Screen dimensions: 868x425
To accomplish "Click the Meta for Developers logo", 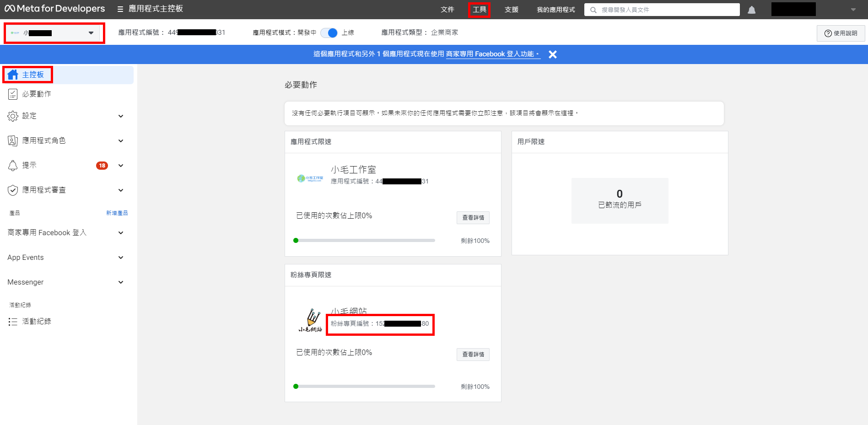I will [x=55, y=9].
